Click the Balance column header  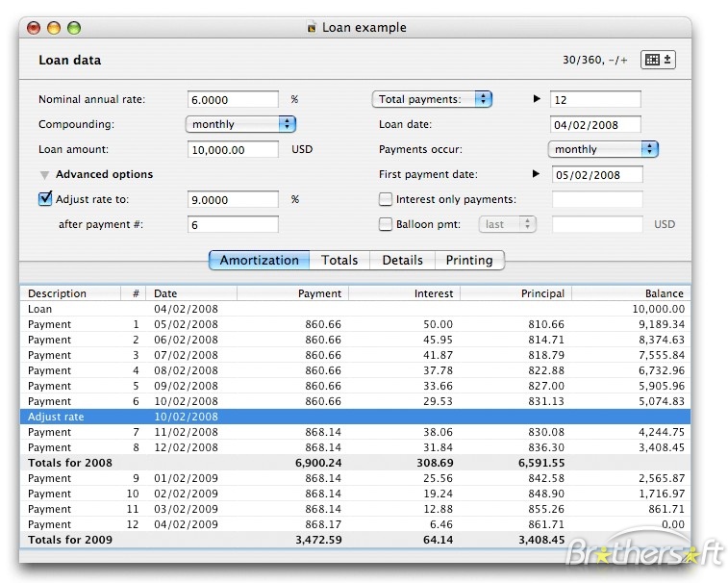pos(630,293)
